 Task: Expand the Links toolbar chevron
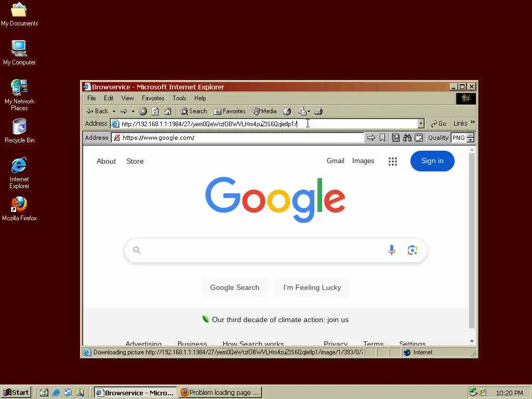coord(473,123)
